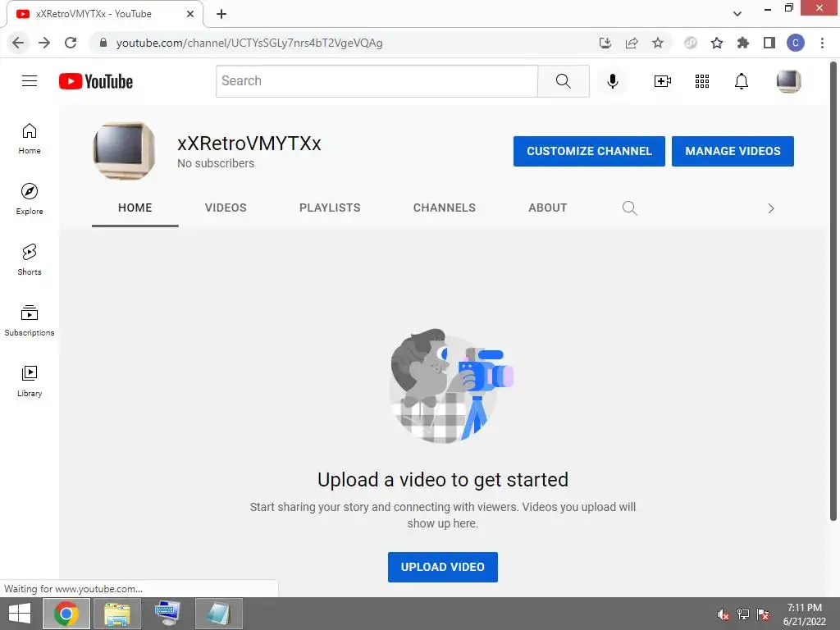Image resolution: width=840 pixels, height=630 pixels.
Task: Open the Chrome extensions puzzle icon
Action: click(742, 43)
